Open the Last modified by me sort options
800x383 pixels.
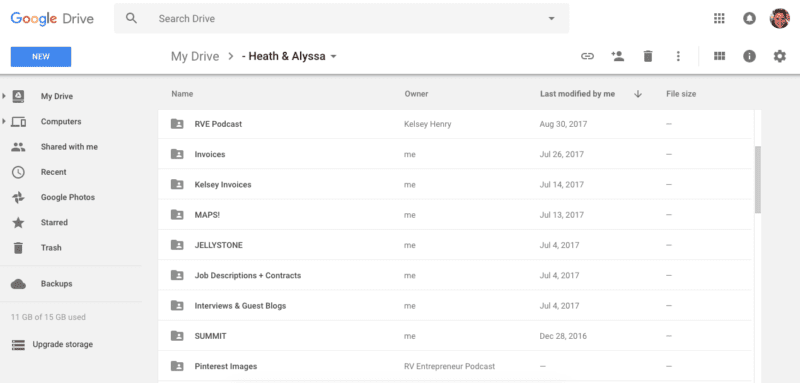point(577,94)
